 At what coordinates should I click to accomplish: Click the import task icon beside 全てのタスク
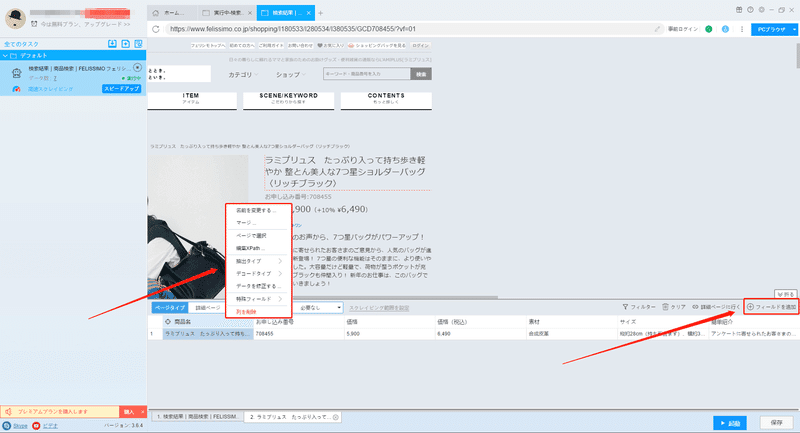click(x=112, y=44)
